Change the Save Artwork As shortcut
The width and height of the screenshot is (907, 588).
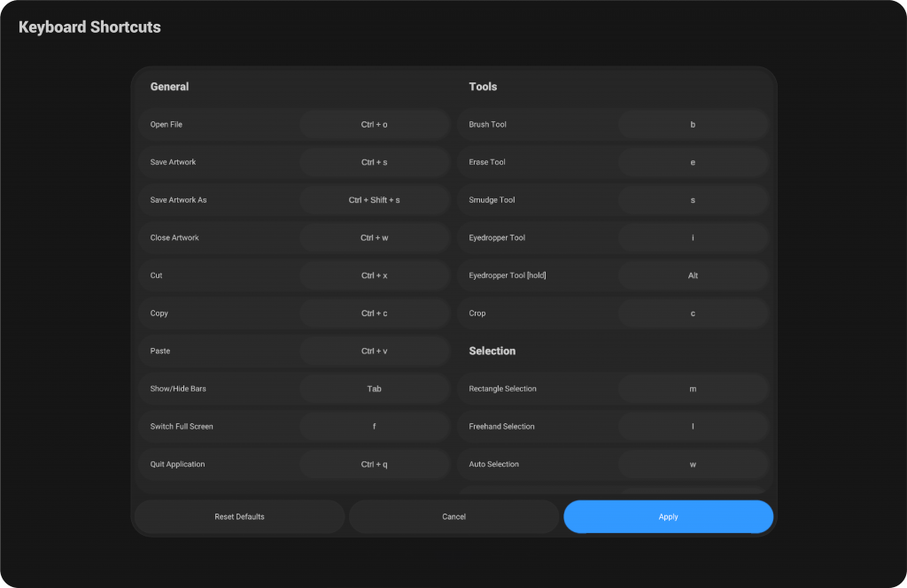374,200
